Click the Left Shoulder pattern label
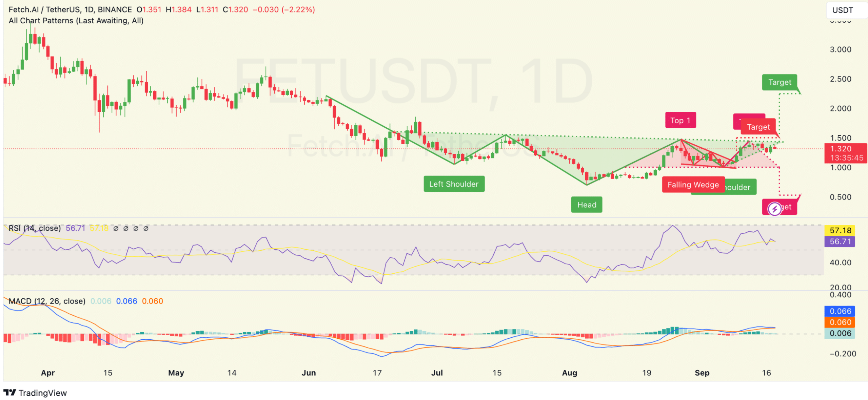The width and height of the screenshot is (868, 400). pos(454,184)
